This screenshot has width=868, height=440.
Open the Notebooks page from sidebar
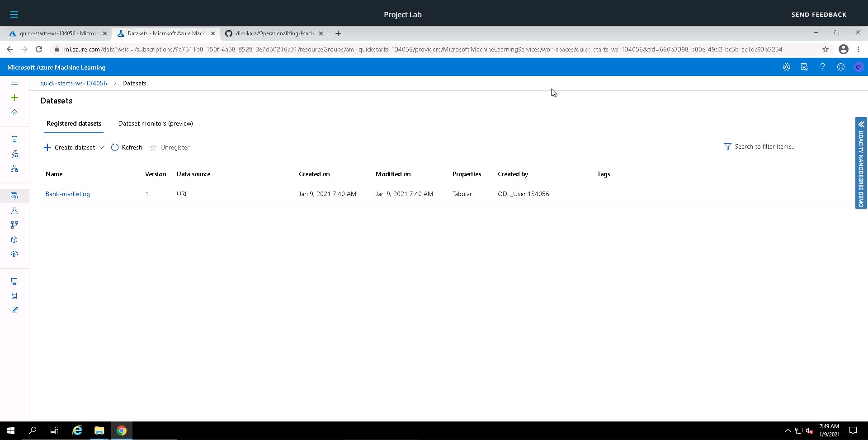(14, 140)
